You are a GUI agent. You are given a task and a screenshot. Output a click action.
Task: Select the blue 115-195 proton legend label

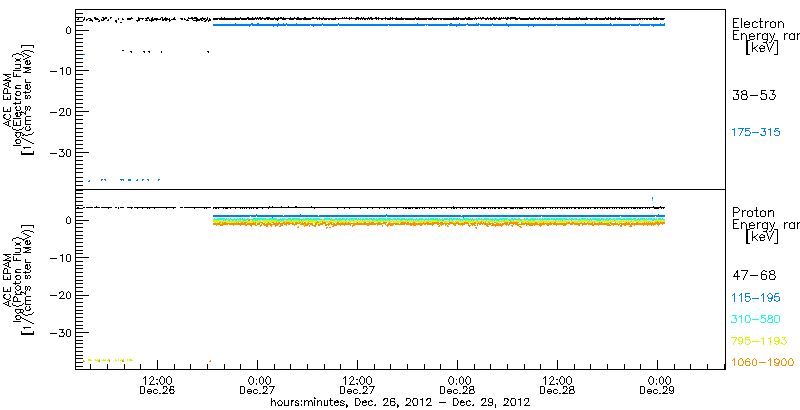(x=756, y=298)
